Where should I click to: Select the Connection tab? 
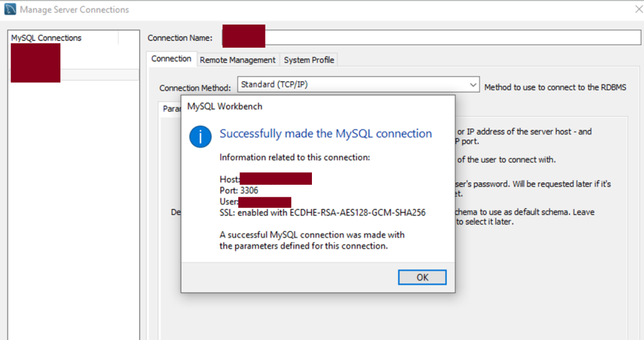coord(171,58)
